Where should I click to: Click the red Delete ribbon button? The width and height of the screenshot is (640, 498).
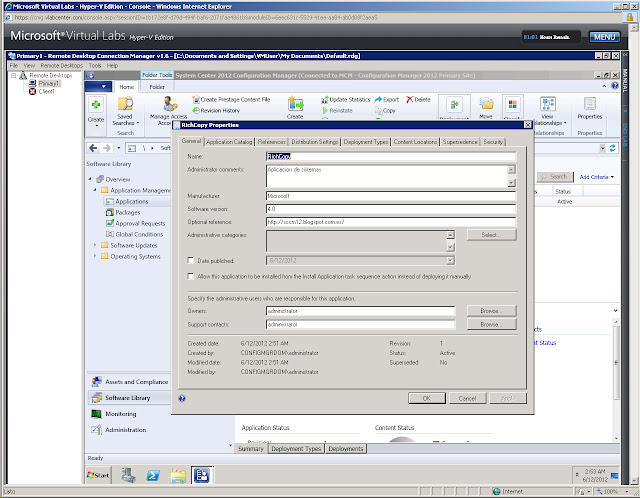click(418, 100)
